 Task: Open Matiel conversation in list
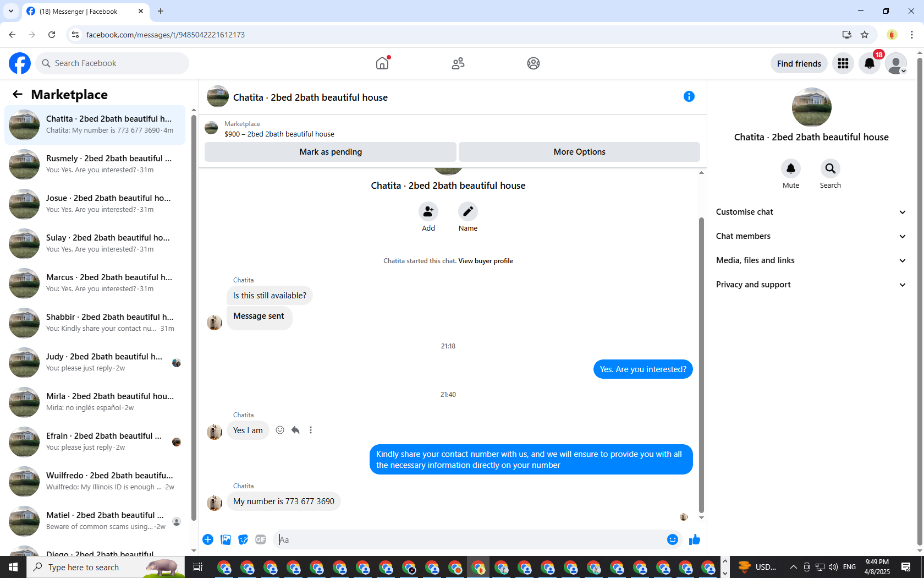click(95, 521)
